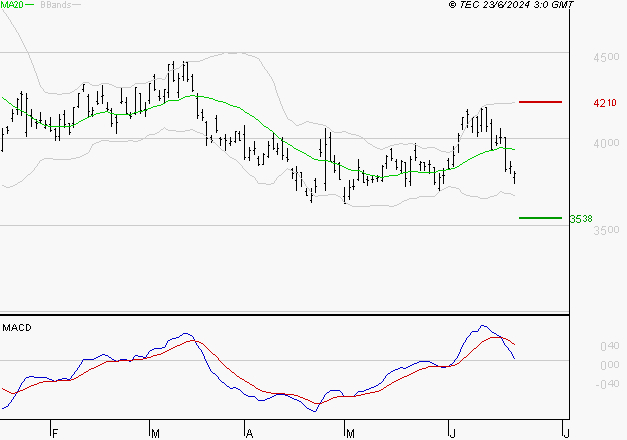Click the green 3538 support value
The image size is (627, 440).
coord(581,219)
